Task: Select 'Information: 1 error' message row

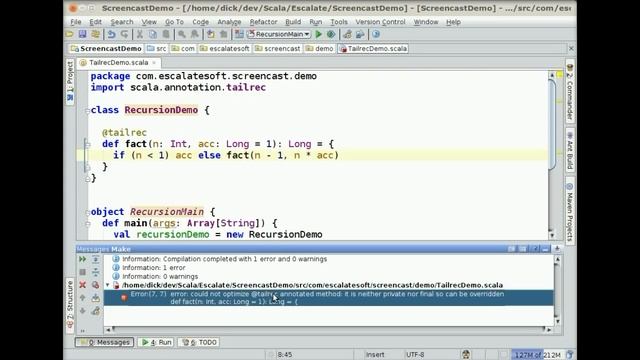Action: 154,268
